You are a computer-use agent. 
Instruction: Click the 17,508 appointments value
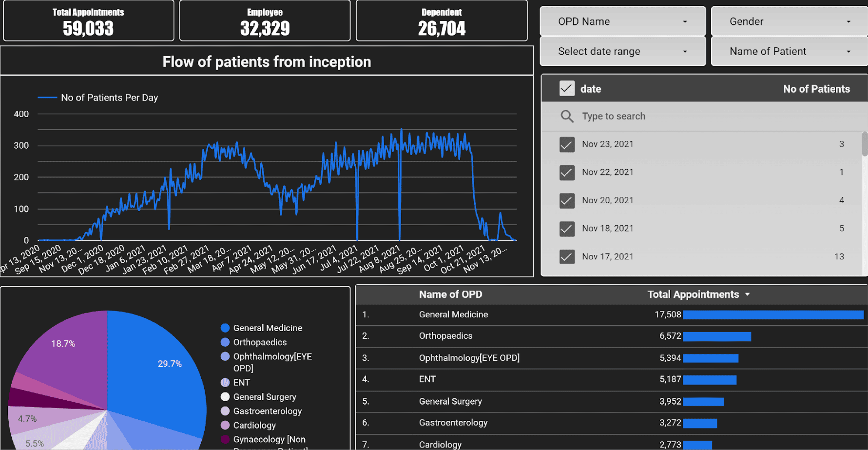click(x=668, y=314)
